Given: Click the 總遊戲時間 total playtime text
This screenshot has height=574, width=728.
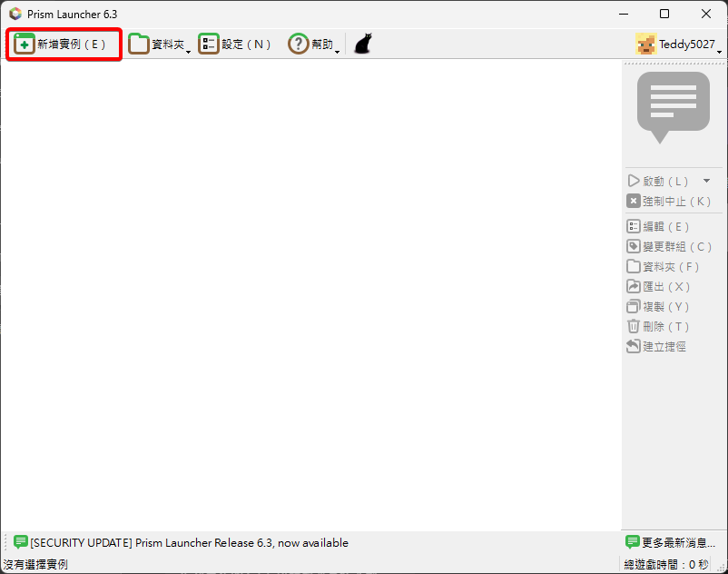Looking at the screenshot, I should (666, 565).
